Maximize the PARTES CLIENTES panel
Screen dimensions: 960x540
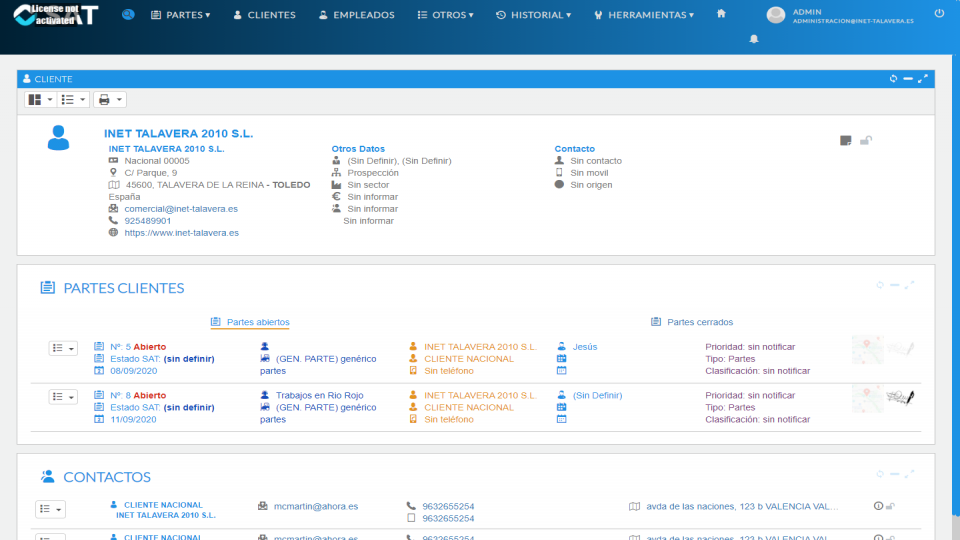tap(909, 285)
